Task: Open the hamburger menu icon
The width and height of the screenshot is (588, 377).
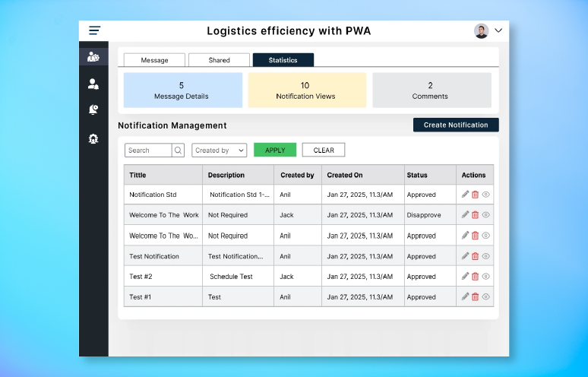Action: (94, 30)
